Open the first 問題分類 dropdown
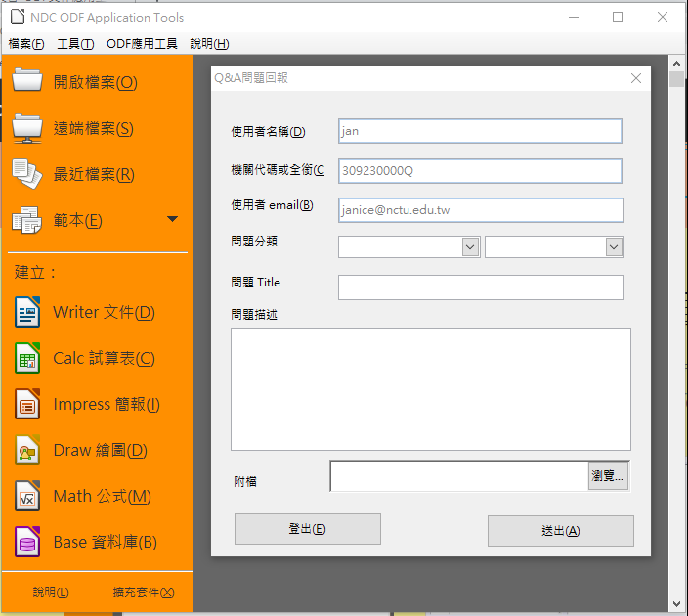 coord(470,247)
